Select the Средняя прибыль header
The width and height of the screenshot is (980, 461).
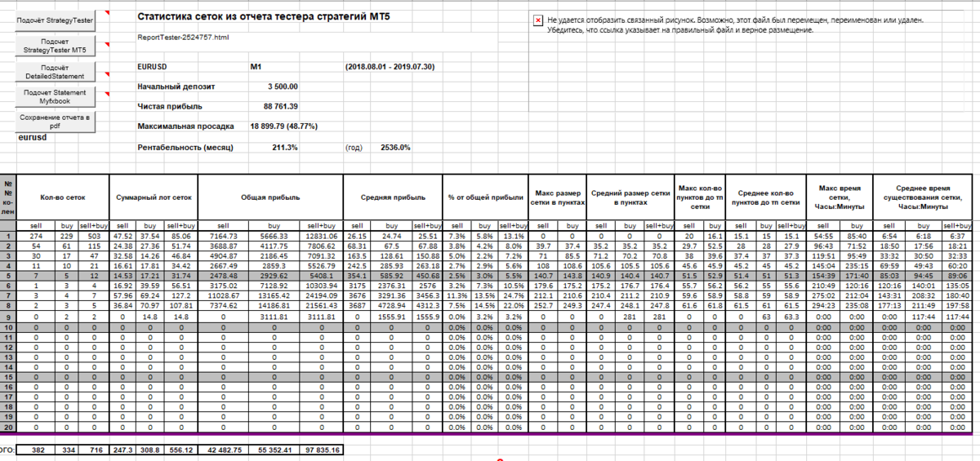[x=392, y=197]
